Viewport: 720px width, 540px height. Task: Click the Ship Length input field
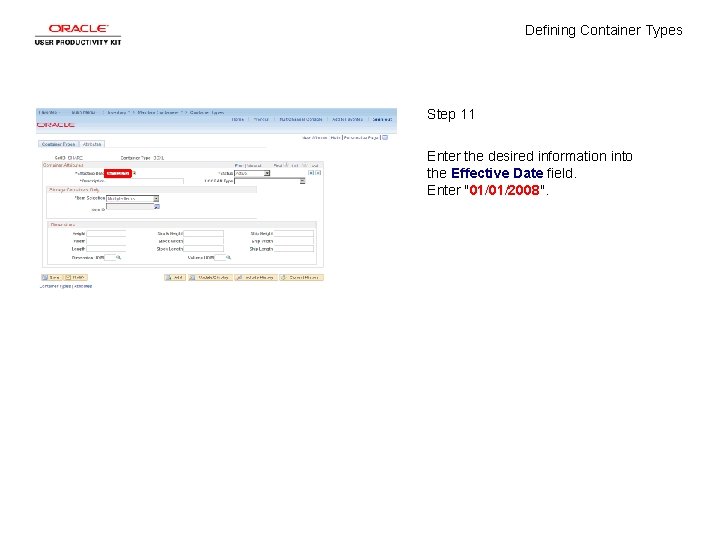[x=294, y=248]
